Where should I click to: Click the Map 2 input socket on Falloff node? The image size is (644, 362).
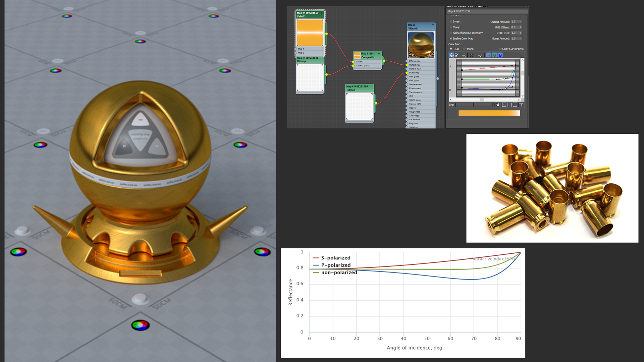(296, 53)
